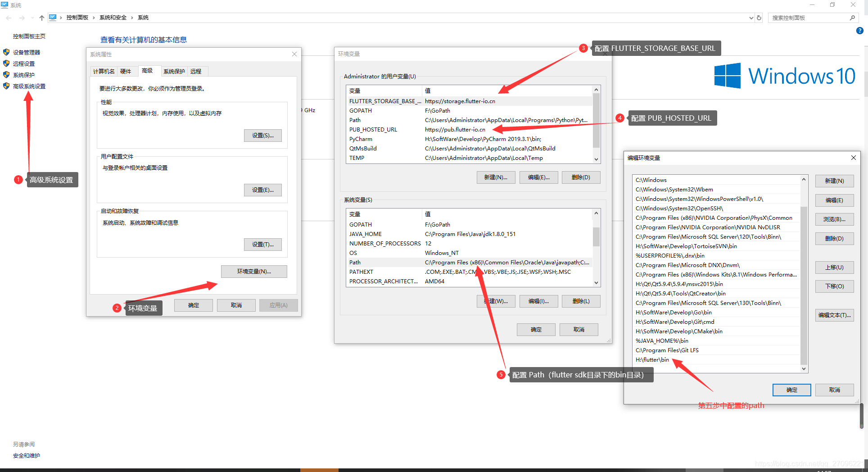Go up one level with the up arrow
868x472 pixels.
pos(42,18)
